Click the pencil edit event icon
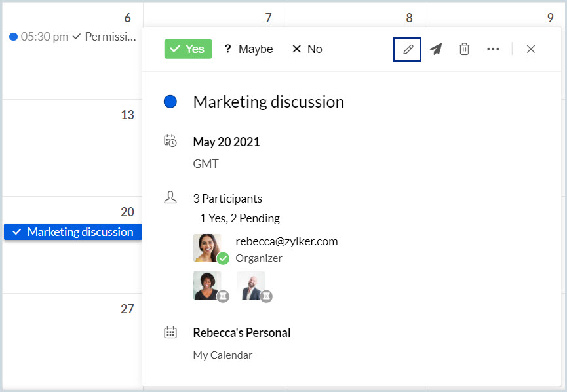 pyautogui.click(x=407, y=49)
